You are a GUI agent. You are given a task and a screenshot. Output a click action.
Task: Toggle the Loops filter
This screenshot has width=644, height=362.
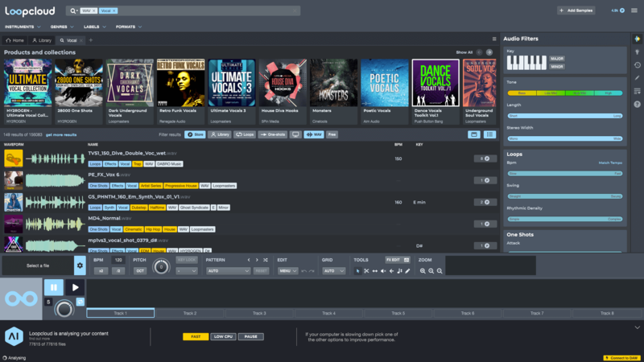(245, 134)
